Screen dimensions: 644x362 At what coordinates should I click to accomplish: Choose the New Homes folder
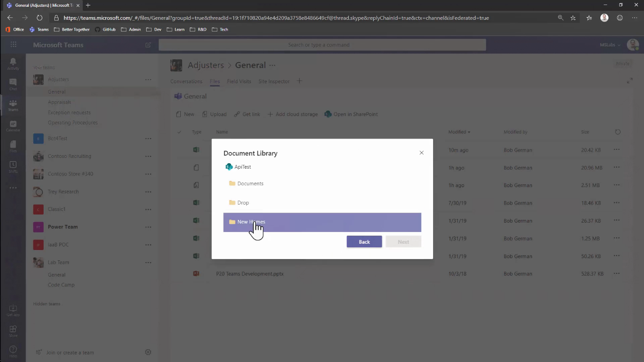tap(322, 222)
